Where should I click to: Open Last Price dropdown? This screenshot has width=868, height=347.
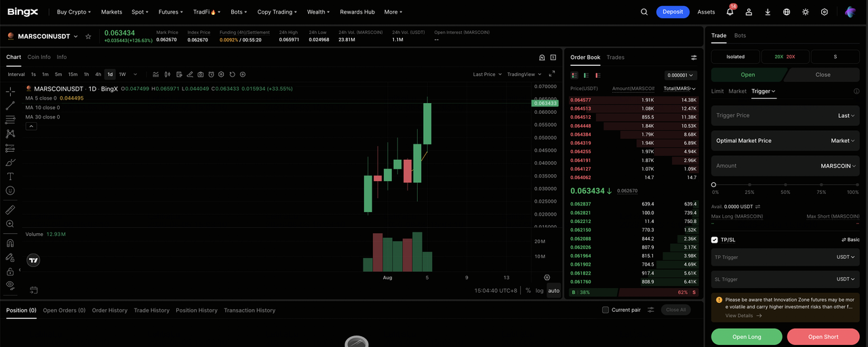486,74
